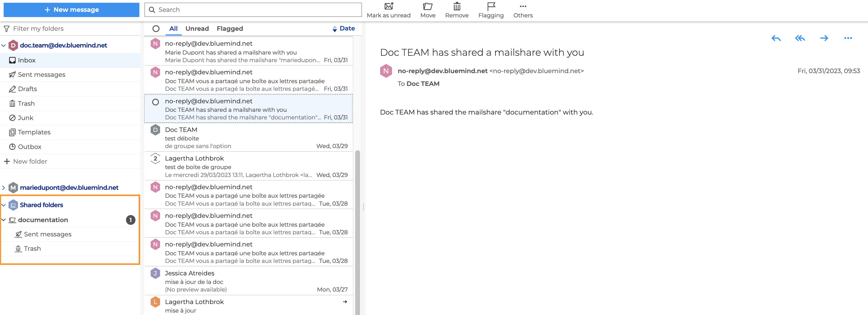Click the New message button

pyautogui.click(x=72, y=10)
